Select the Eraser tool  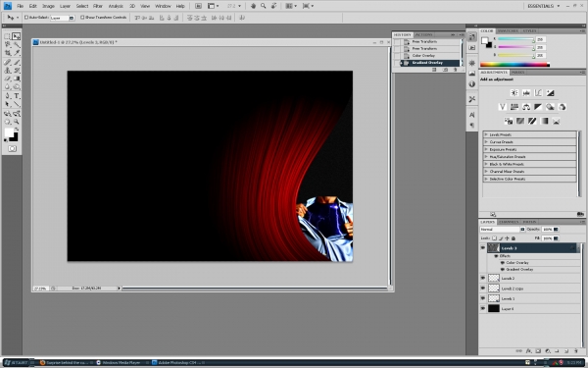[7, 79]
